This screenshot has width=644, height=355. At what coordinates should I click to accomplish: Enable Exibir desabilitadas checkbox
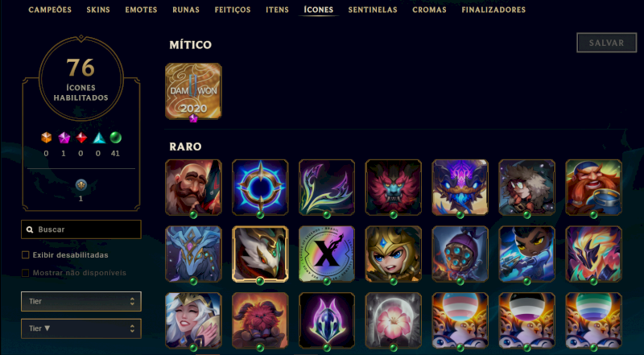26,255
